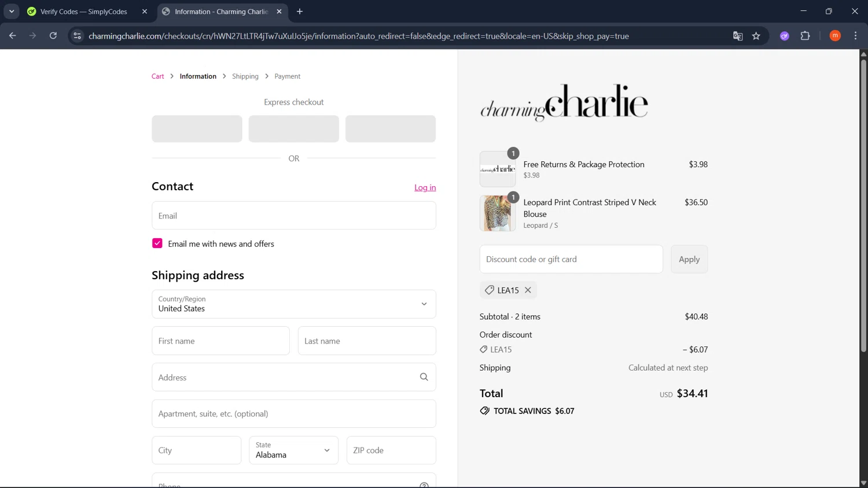Focus the Apartment, suite, etc. field
Image resolution: width=868 pixels, height=488 pixels.
(294, 414)
